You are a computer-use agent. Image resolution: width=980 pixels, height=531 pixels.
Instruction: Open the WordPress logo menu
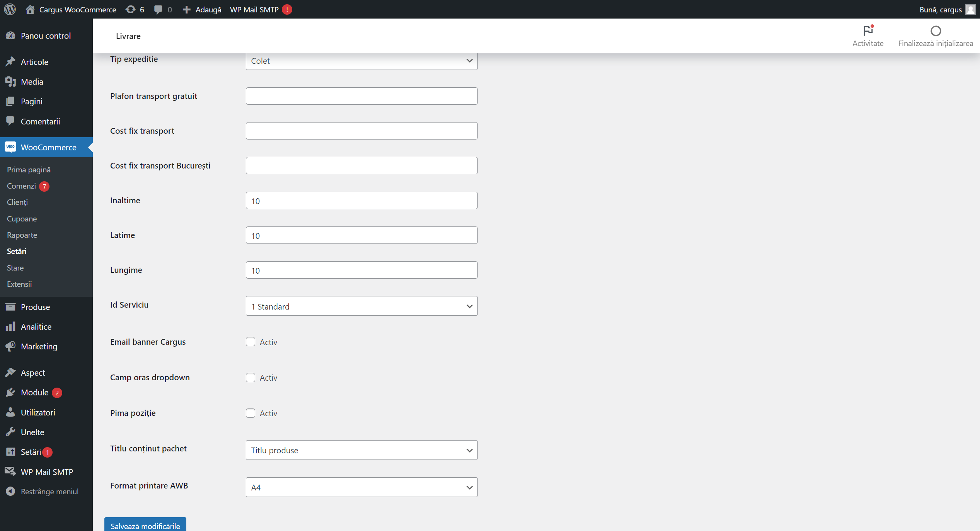tap(10, 9)
